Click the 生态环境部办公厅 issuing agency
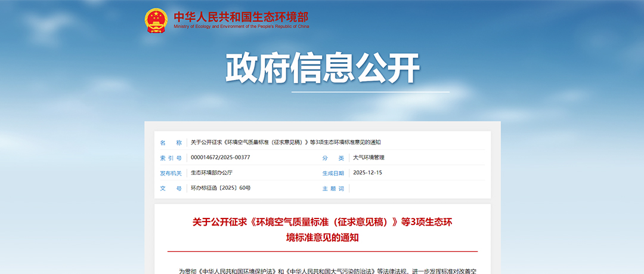Screen dimensions: 644x274 click(212, 173)
